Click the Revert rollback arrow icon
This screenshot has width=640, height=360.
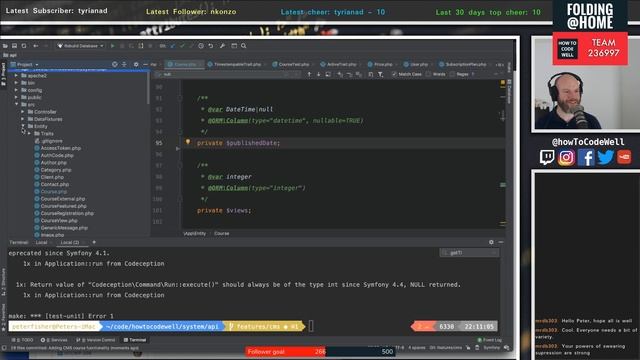[211, 46]
